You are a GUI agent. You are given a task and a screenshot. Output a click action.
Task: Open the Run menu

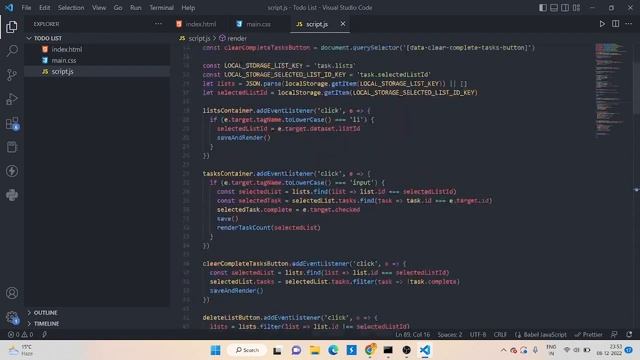pos(136,7)
